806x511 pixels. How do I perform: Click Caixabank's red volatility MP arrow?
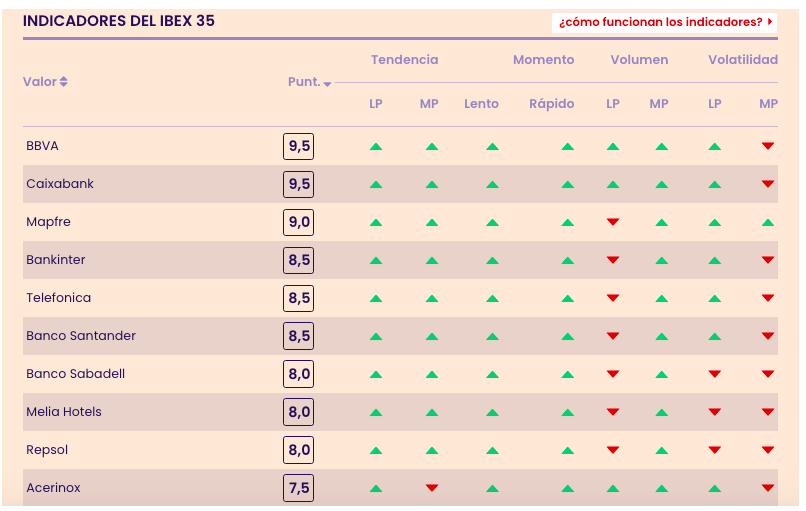point(768,184)
